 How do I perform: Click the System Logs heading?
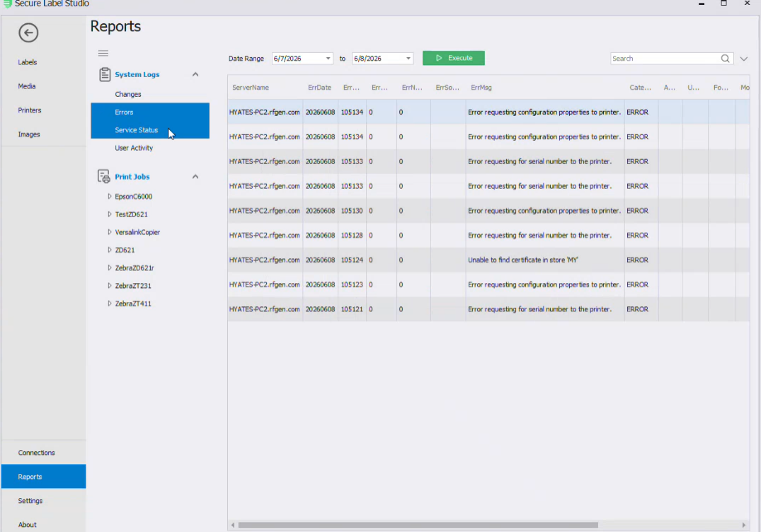tap(137, 75)
